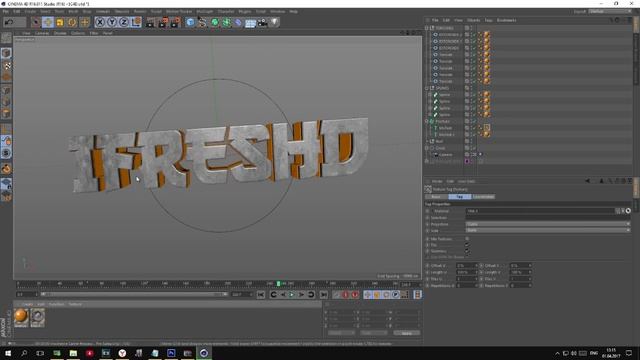Activate the Scale tool
The height and width of the screenshot is (360, 640).
[60, 22]
